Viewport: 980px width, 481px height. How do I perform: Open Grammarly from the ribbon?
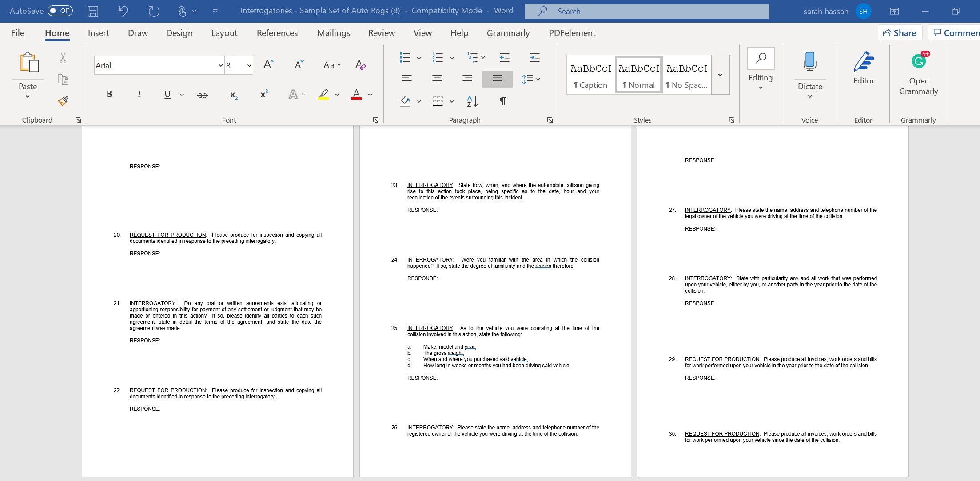918,74
